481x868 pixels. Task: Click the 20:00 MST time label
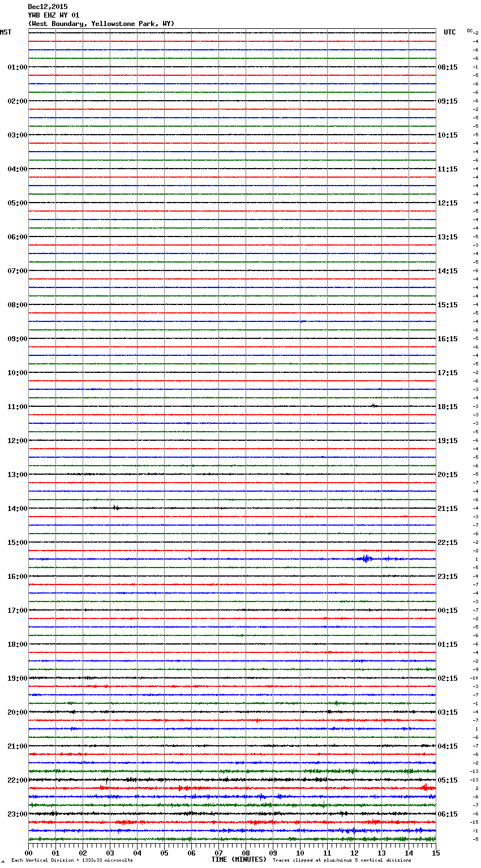[18, 712]
